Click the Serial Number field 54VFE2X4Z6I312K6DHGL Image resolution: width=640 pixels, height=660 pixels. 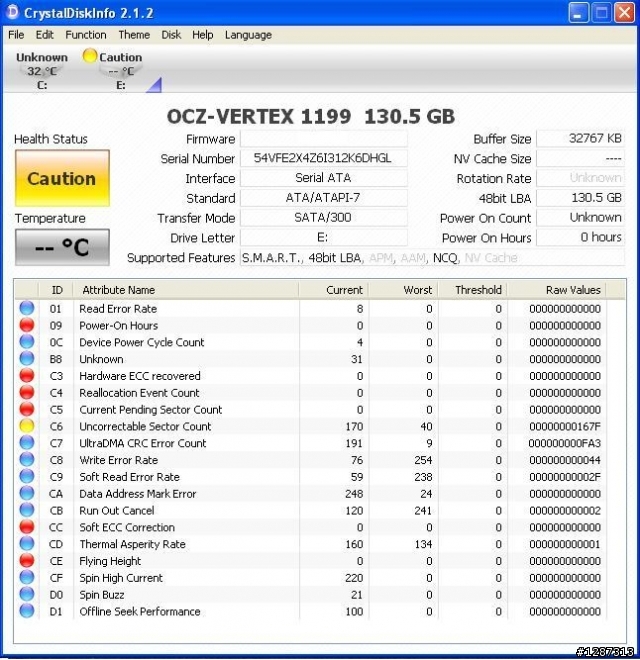tap(323, 158)
